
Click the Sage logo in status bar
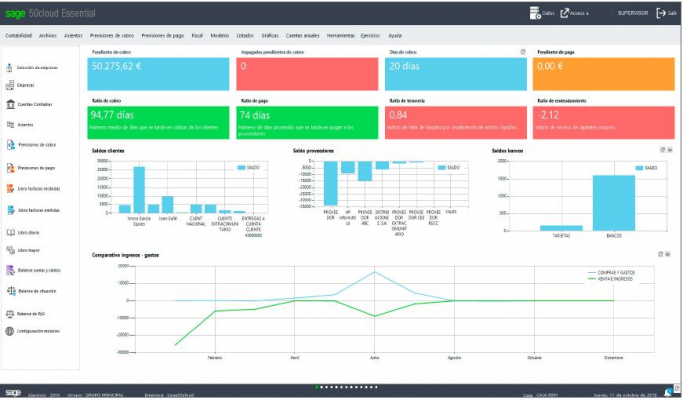(x=13, y=393)
